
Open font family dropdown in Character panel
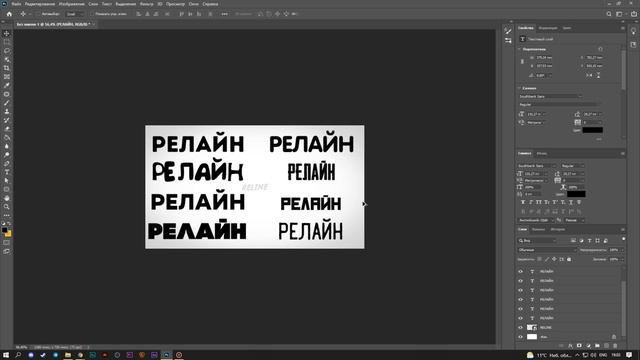[537, 166]
